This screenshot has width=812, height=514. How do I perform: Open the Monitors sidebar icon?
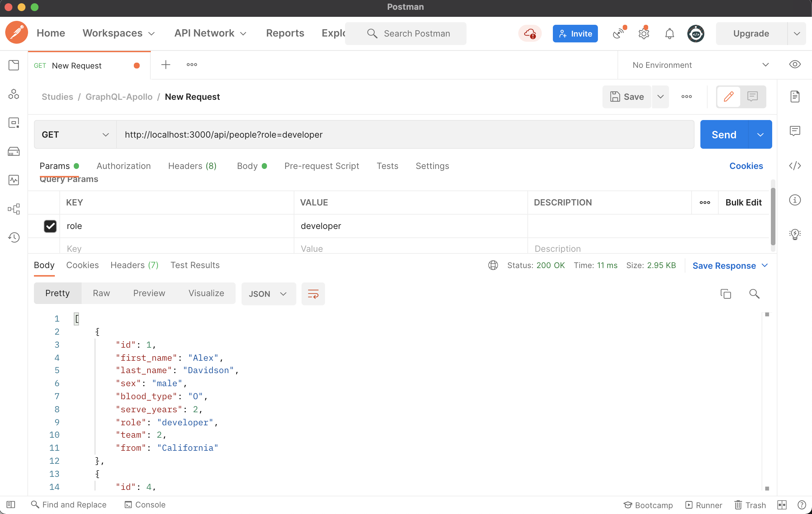pos(14,180)
